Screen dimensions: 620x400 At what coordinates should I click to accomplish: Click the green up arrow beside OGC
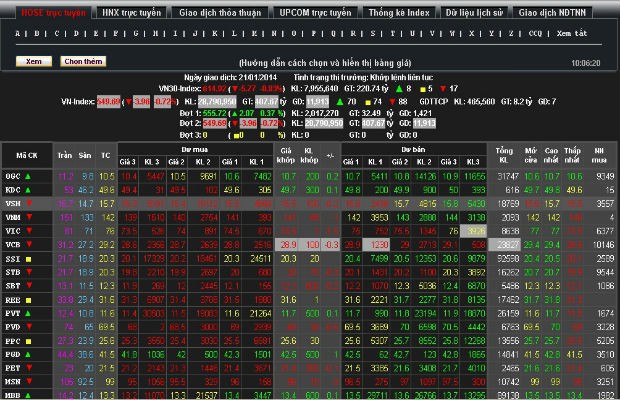click(28, 175)
